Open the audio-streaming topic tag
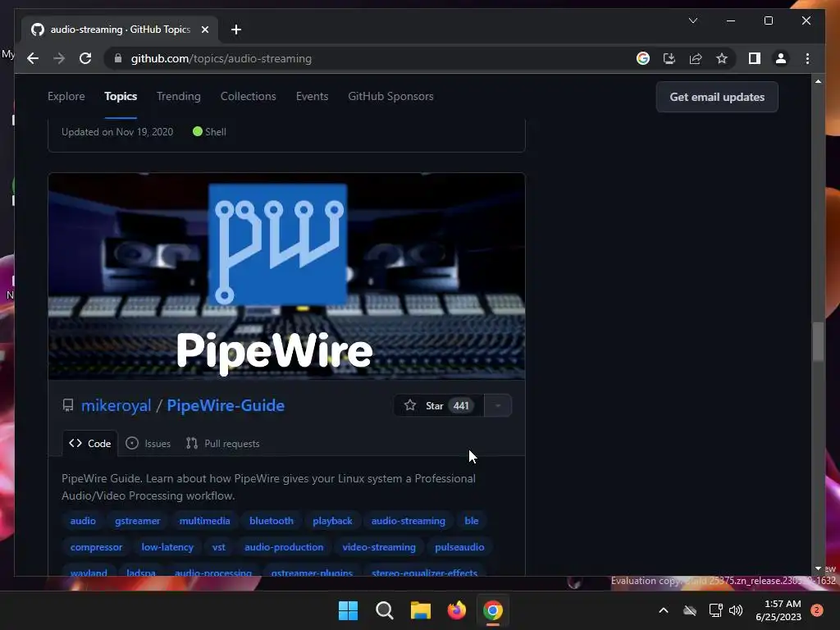 409,521
